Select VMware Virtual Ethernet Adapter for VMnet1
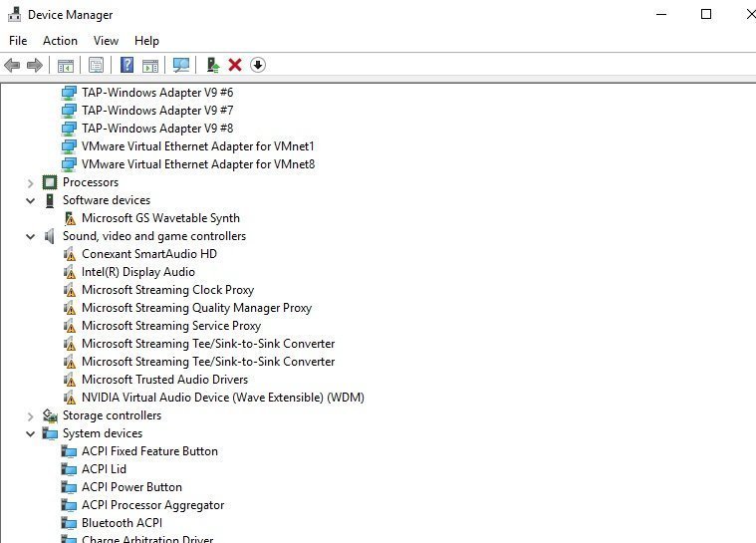The image size is (756, 543). tap(197, 146)
